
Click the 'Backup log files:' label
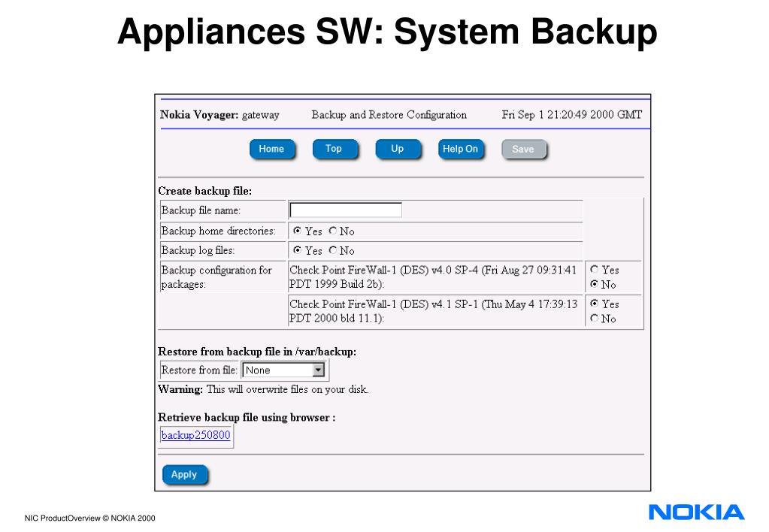coord(198,250)
